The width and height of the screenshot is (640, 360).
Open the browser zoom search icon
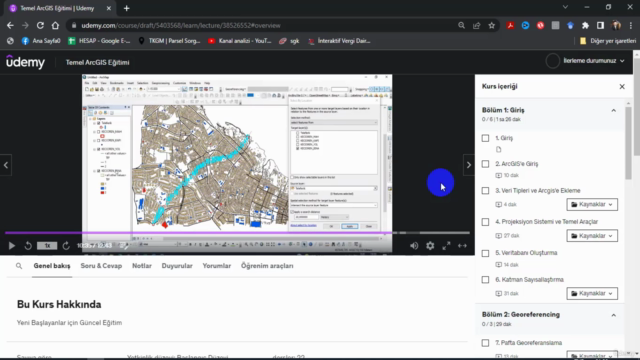click(x=461, y=25)
